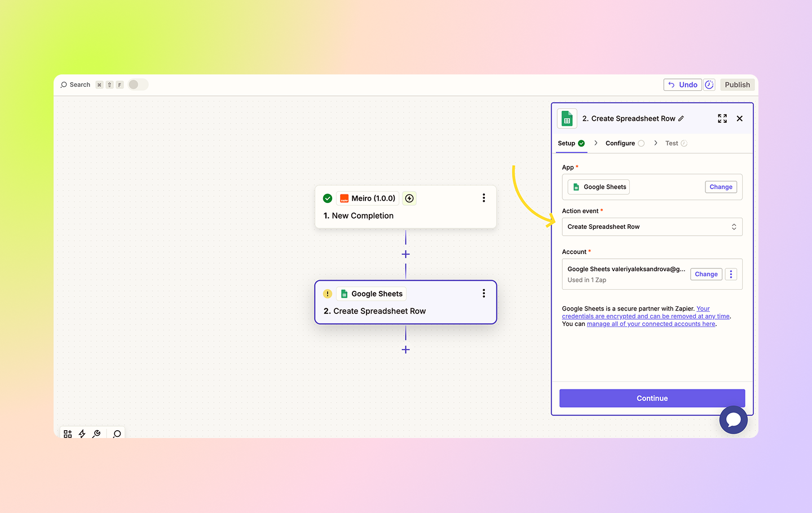Screen dimensions: 812x513
Task: Click the 'Used in 1 Zap' text
Action: click(x=587, y=280)
